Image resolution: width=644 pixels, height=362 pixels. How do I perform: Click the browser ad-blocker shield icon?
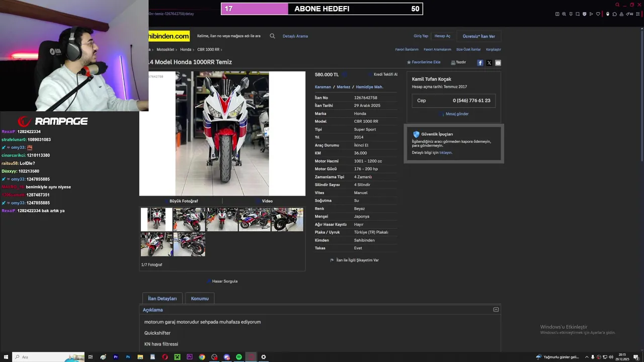pyautogui.click(x=585, y=14)
